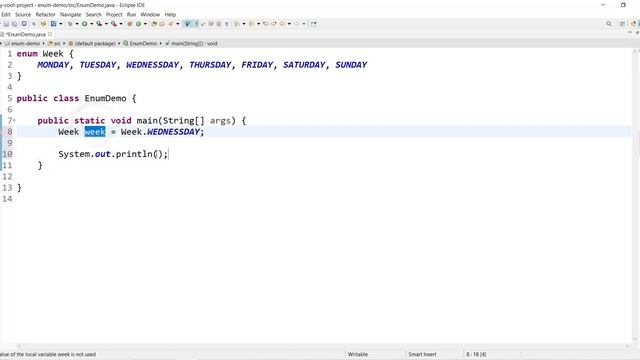Open the Source menu
The width and height of the screenshot is (640, 360).
click(x=23, y=14)
